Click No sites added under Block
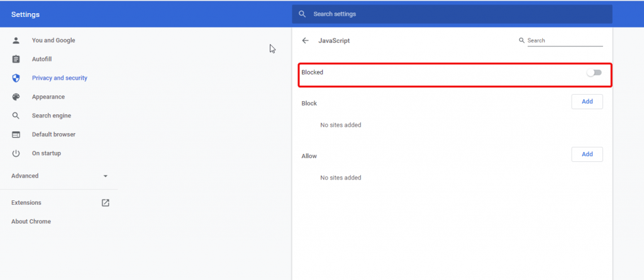The image size is (644, 280). pyautogui.click(x=341, y=125)
